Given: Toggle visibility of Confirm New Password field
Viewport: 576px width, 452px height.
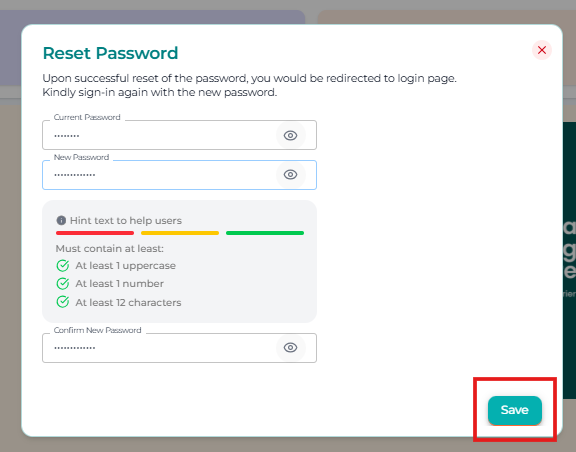Looking at the screenshot, I should coord(290,347).
